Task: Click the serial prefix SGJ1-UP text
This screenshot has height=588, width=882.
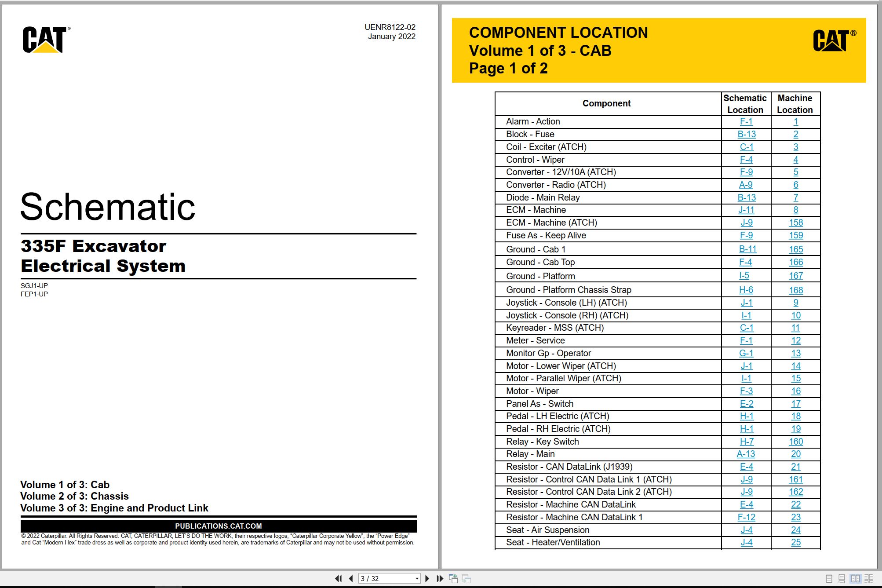Action: (x=34, y=285)
